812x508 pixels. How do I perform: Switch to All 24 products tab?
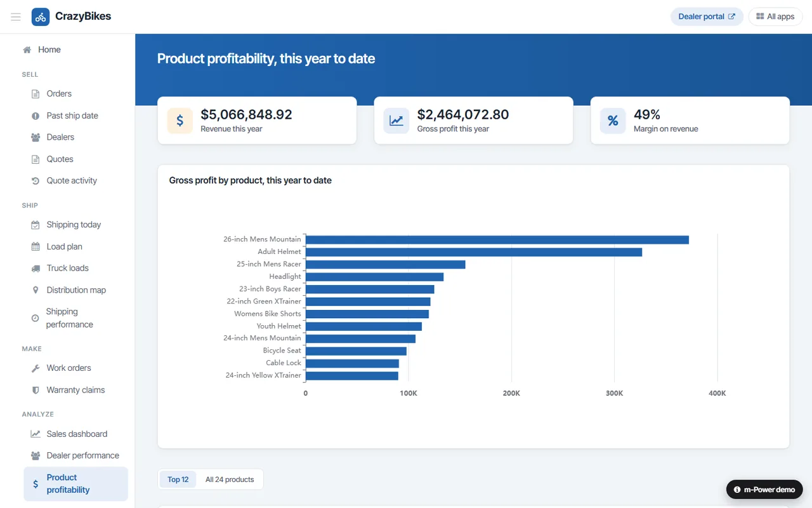[230, 479]
